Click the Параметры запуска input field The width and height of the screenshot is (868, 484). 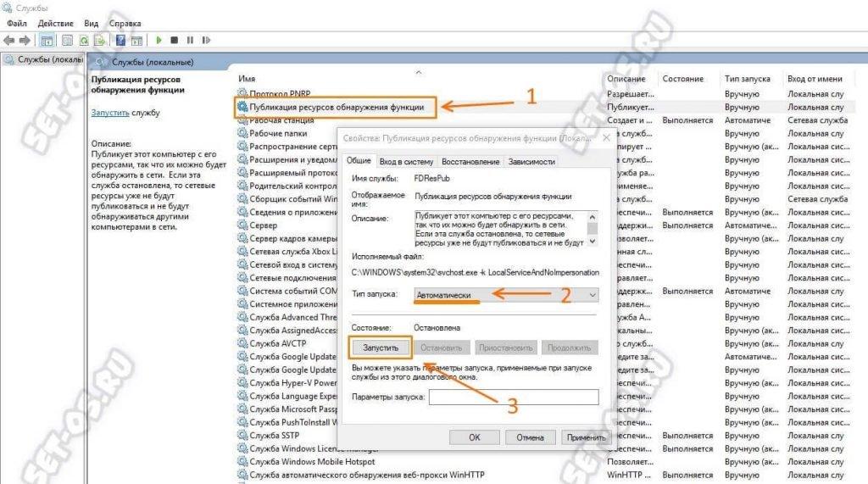(x=514, y=397)
